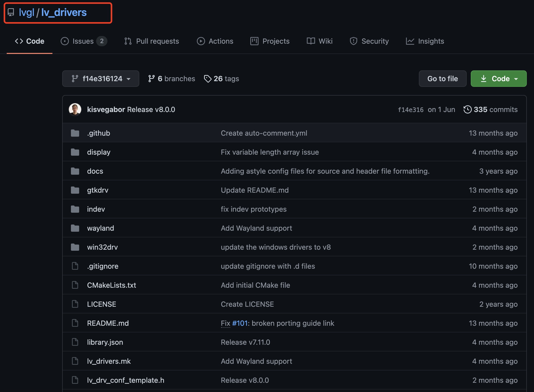
Task: Click the file icon for .gitignore
Action: coord(75,266)
